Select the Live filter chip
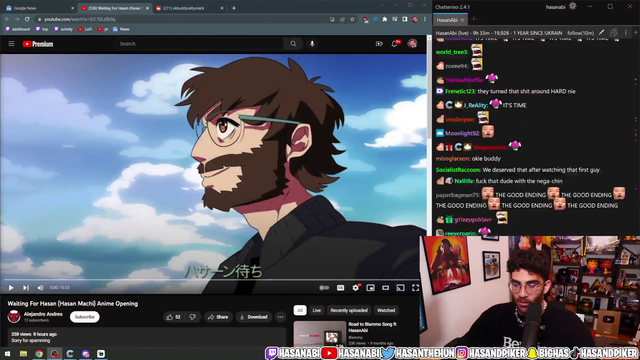Viewport: 640px width, 360px height. pyautogui.click(x=317, y=310)
